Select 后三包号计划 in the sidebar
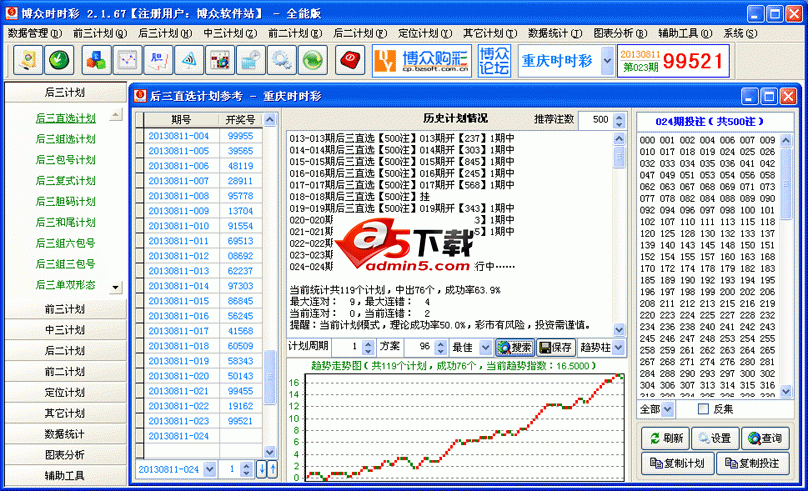 click(65, 160)
